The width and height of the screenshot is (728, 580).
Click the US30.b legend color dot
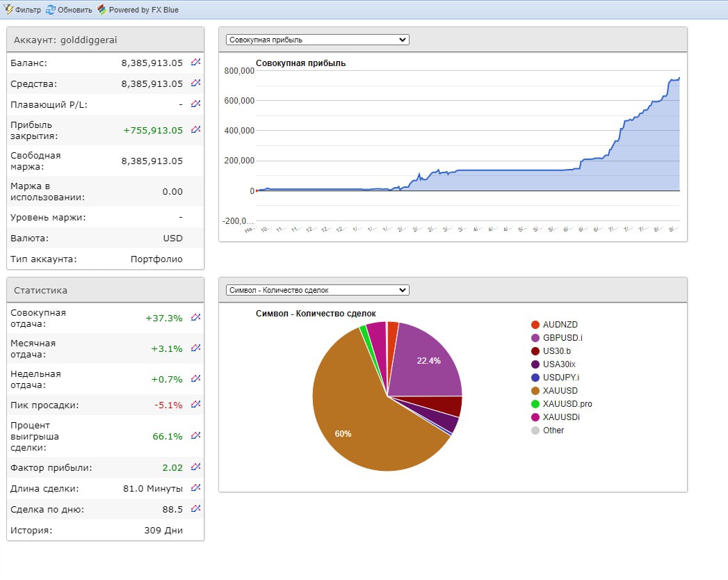535,351
